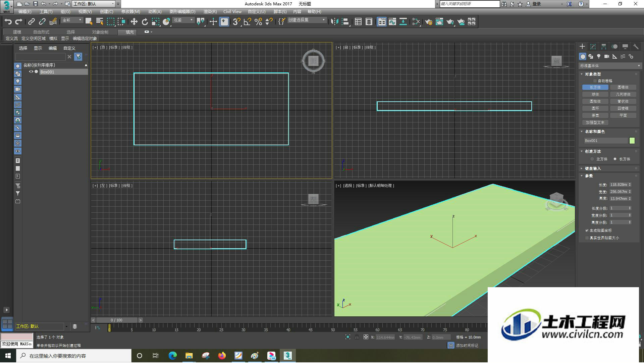644x363 pixels.
Task: Click the Mirror tool icon
Action: point(334,22)
